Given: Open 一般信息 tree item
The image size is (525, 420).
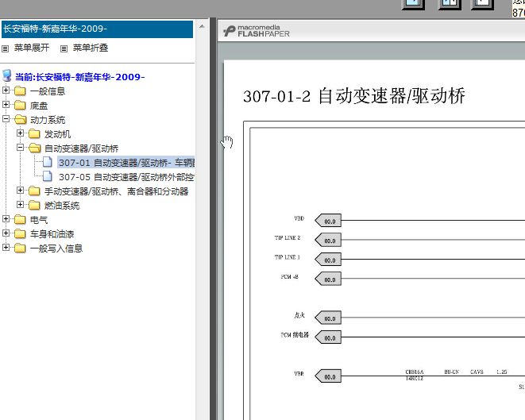Looking at the screenshot, I should click(48, 91).
